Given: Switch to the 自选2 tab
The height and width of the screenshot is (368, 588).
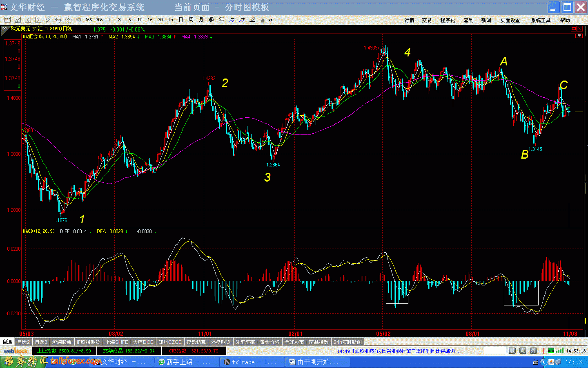Looking at the screenshot, I should 24,342.
